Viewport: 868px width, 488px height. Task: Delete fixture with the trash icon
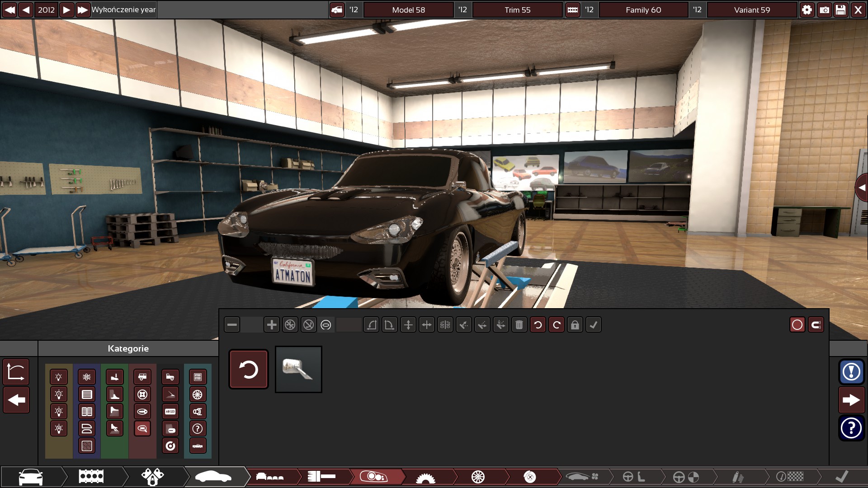519,324
